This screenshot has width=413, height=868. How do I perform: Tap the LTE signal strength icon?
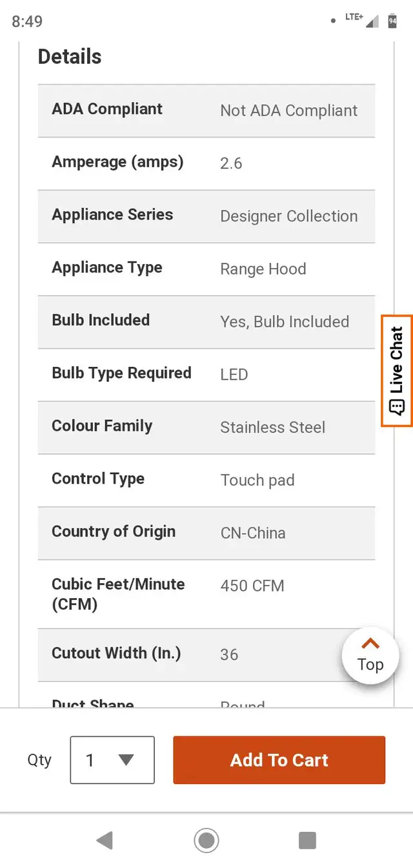(x=372, y=21)
